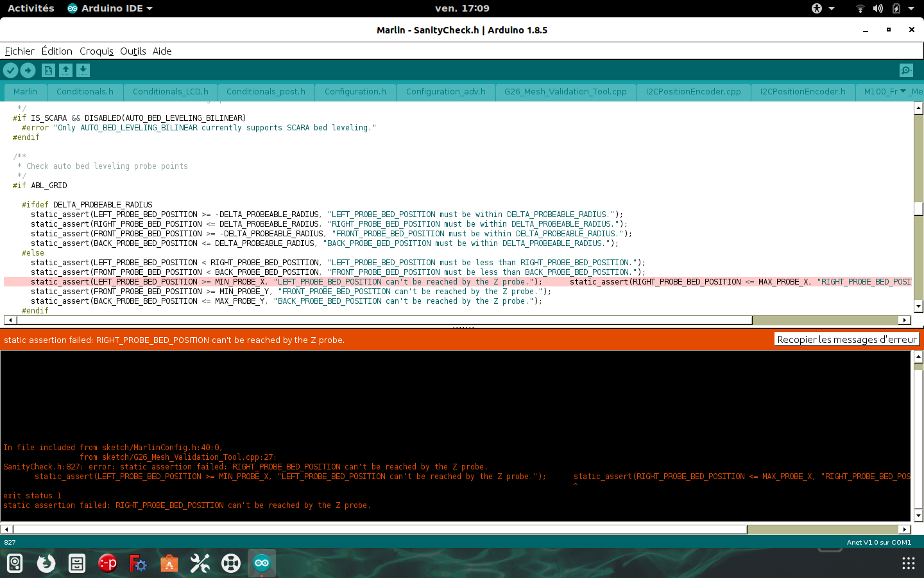The height and width of the screenshot is (578, 924).
Task: Open the Fichier menu
Action: tap(20, 51)
